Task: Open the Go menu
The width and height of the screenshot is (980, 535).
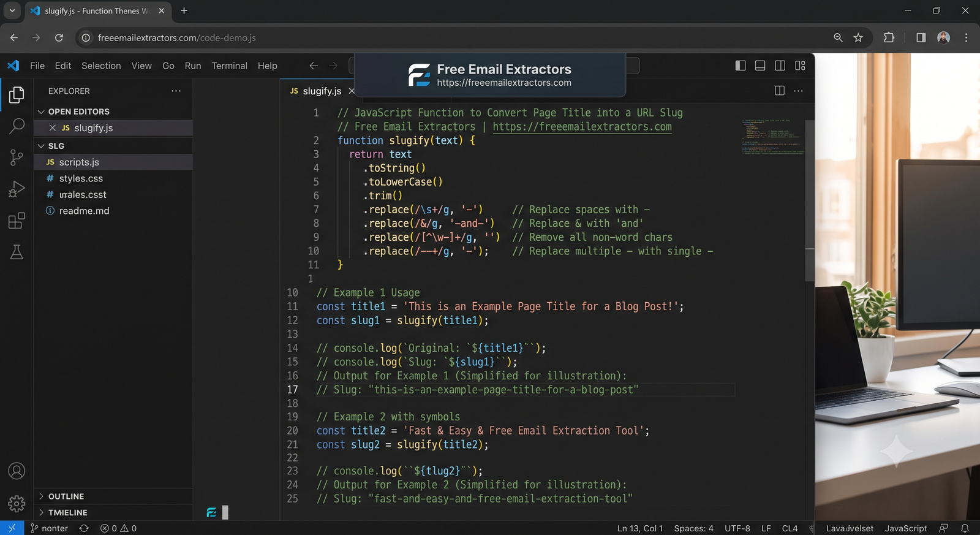Action: coord(168,66)
